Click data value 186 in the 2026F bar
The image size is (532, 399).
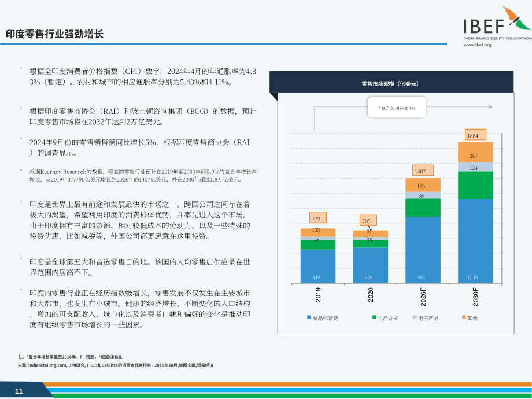click(421, 186)
